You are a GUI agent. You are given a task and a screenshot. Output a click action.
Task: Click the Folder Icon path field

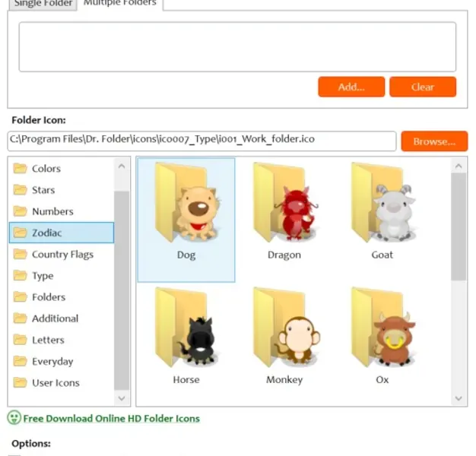tap(202, 141)
